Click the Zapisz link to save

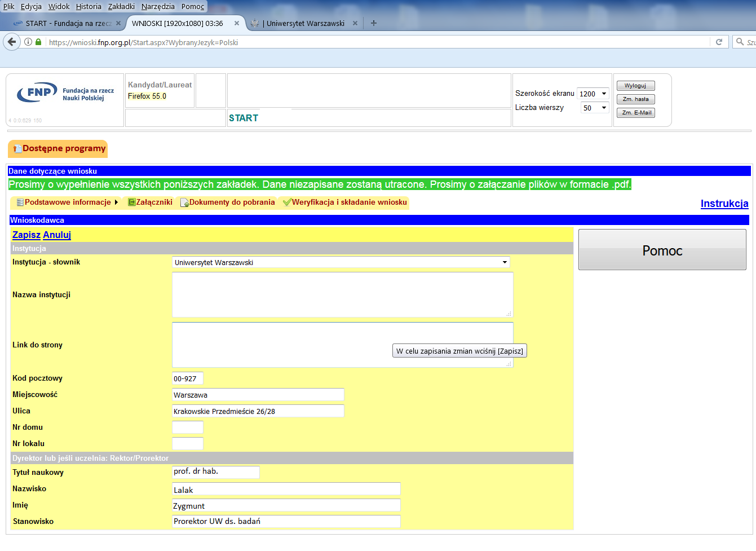(26, 235)
